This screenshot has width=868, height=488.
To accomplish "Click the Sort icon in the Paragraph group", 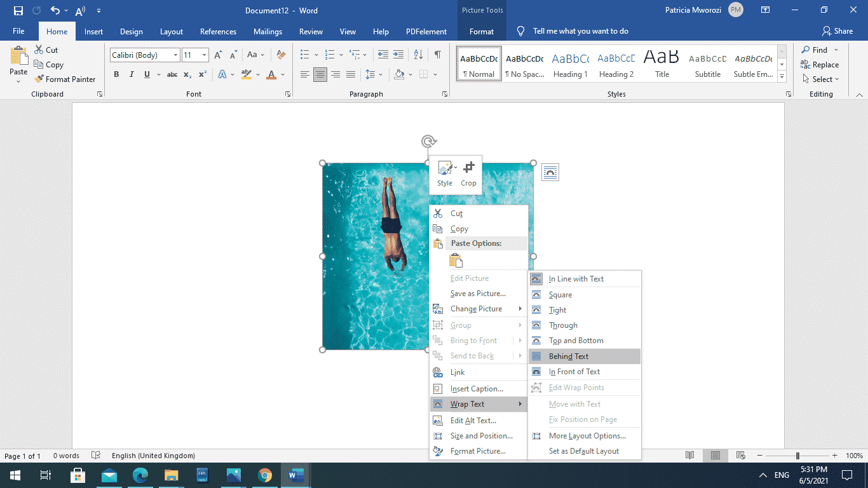I will tap(417, 55).
